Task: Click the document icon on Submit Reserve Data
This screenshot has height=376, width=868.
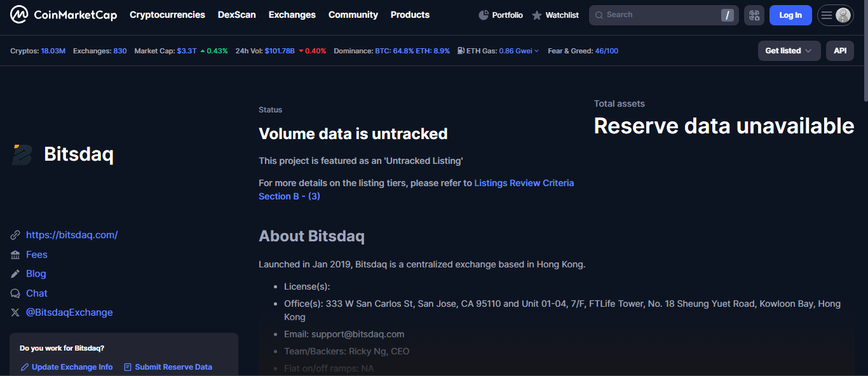Action: point(128,367)
